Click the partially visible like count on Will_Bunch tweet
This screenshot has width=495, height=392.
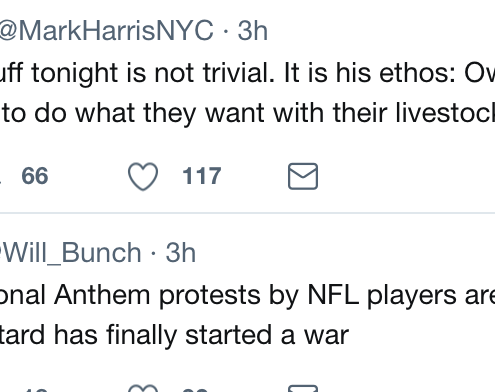tap(195, 389)
